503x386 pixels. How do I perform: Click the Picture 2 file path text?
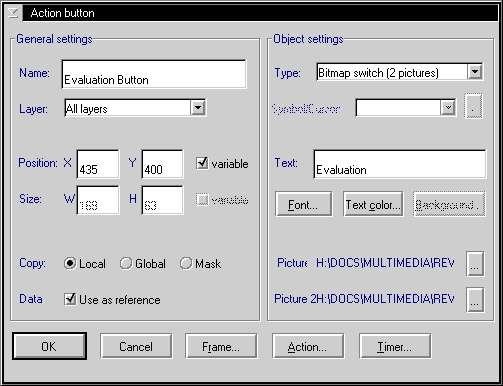click(x=385, y=299)
